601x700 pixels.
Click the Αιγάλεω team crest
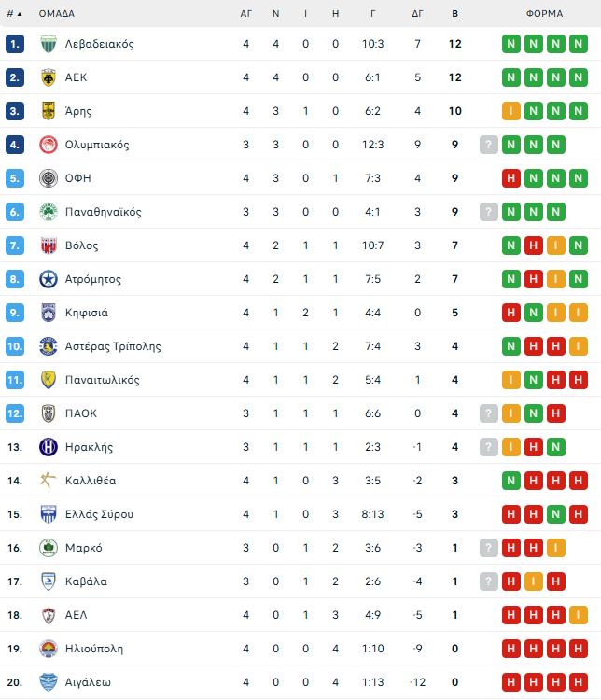coord(49,682)
